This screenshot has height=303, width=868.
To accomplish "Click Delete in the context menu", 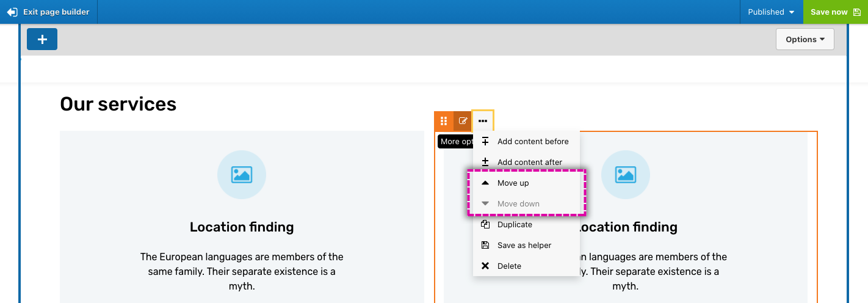I will click(x=509, y=266).
